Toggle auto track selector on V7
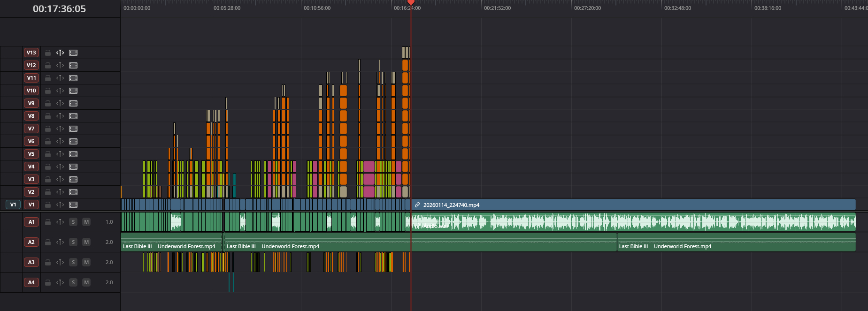868x311 pixels. [60, 129]
